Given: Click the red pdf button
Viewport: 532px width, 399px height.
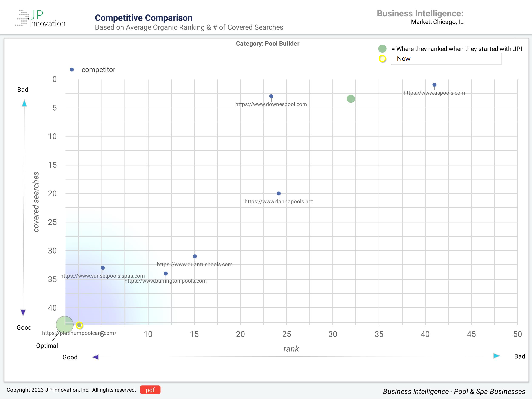Looking at the screenshot, I should pyautogui.click(x=150, y=390).
